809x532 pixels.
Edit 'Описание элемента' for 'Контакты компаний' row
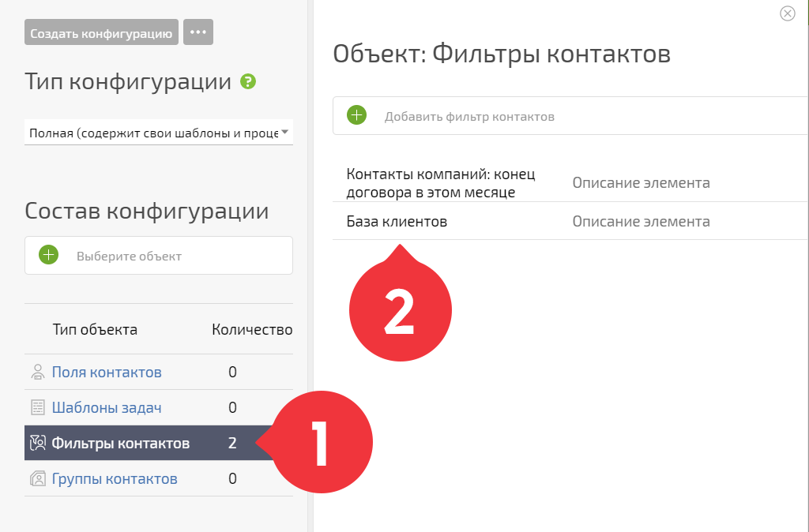[641, 183]
